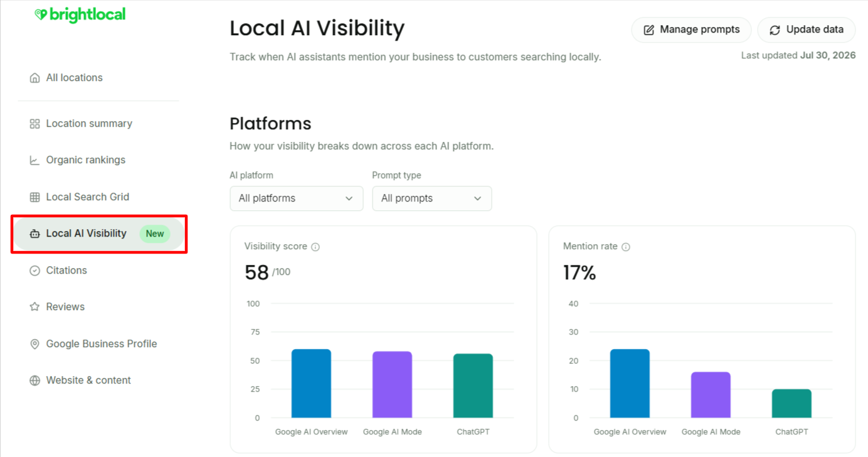Click ChatGPT label under Visibility score chart
Image resolution: width=868 pixels, height=457 pixels.
pos(473,432)
